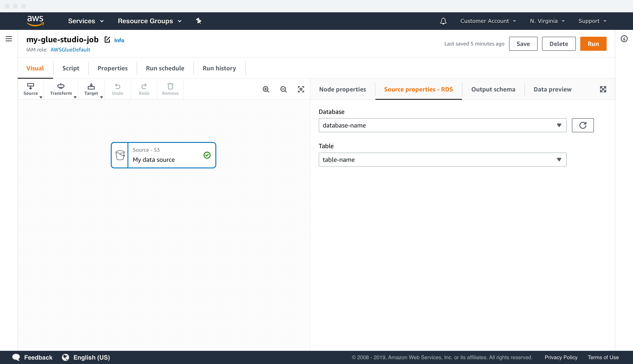The width and height of the screenshot is (633, 364).
Task: Click the Feedback link in footer
Action: point(32,357)
